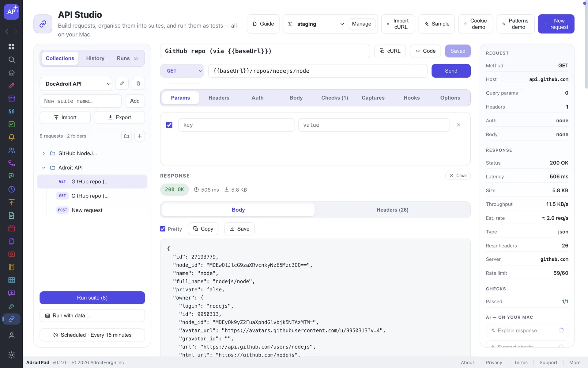Open the pink pencil editor icon in sidebar
Screen dimensions: 588x368
click(x=11, y=86)
